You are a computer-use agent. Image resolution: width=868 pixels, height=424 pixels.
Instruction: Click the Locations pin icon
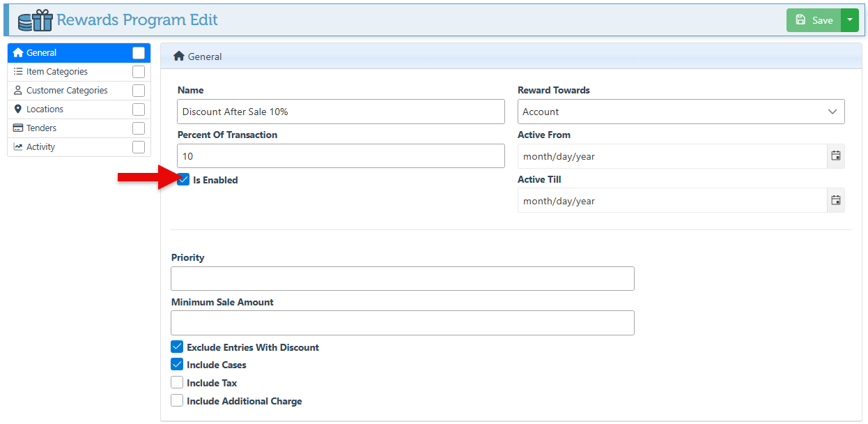tap(18, 109)
